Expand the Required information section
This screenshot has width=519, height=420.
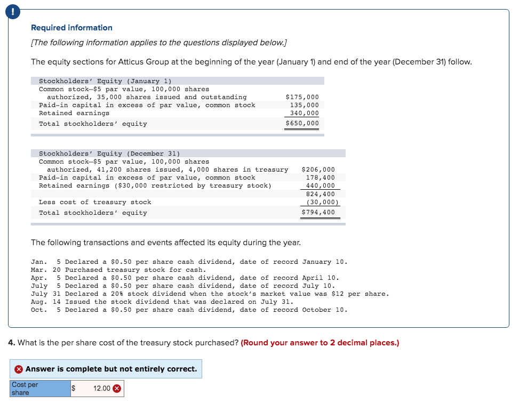72,27
